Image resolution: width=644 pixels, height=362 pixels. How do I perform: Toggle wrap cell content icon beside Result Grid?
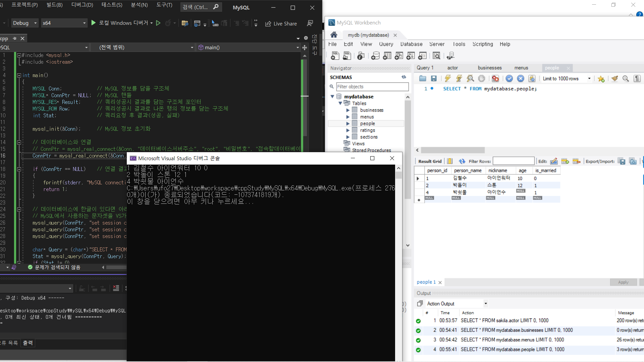coord(450,161)
